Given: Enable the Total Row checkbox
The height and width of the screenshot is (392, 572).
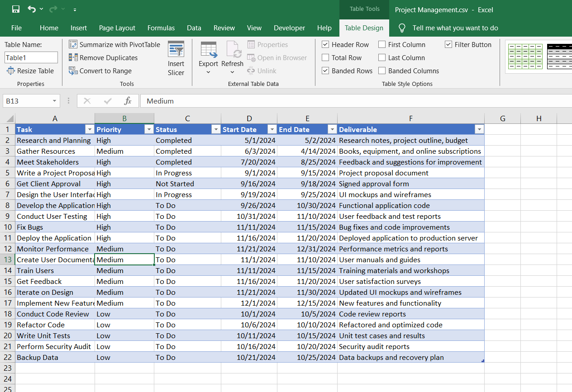Looking at the screenshot, I should (x=325, y=57).
